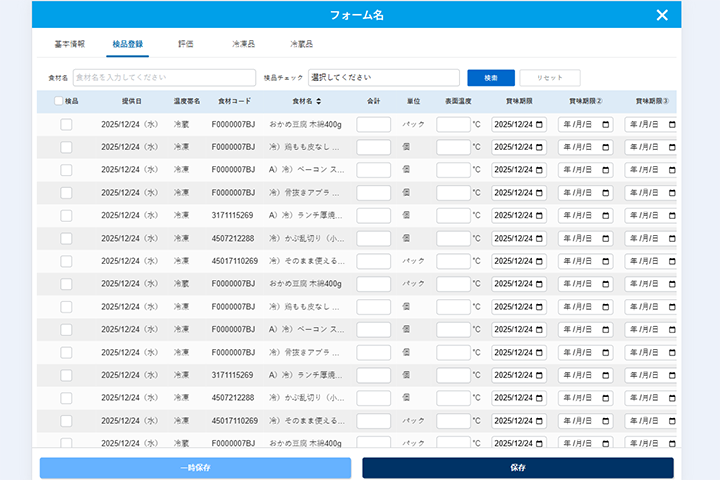Screen dimensions: 720x480
Task: Click the 温度帯名 column header
Action: click(187, 101)
